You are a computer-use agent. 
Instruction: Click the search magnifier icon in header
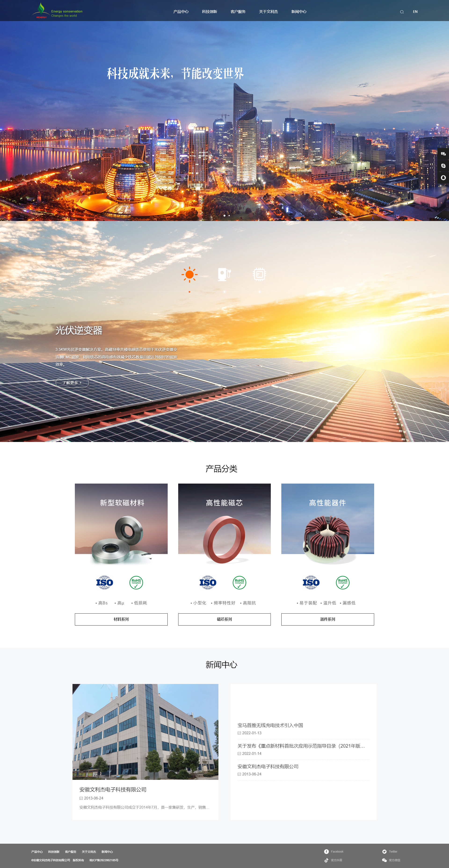(402, 12)
